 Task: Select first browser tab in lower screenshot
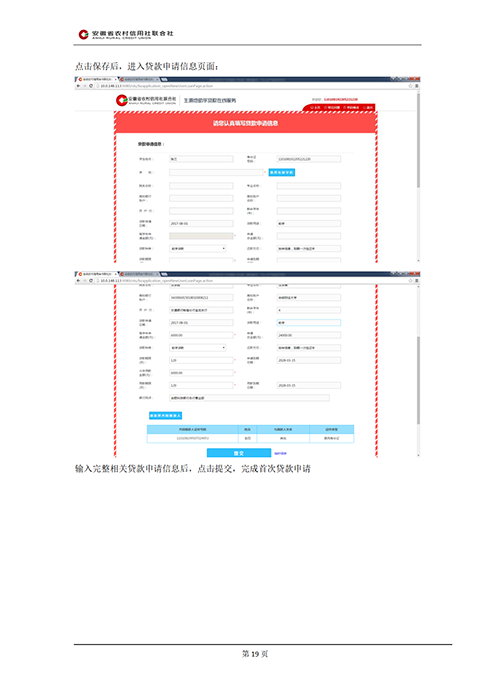96,274
